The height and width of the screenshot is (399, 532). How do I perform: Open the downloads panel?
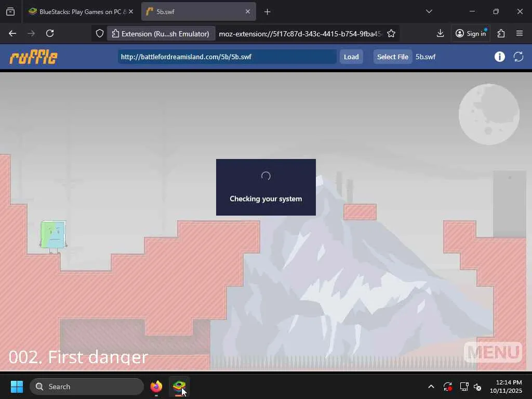(x=440, y=33)
